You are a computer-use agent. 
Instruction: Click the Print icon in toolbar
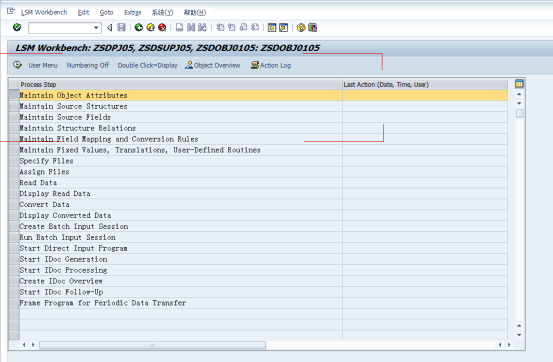click(x=180, y=27)
